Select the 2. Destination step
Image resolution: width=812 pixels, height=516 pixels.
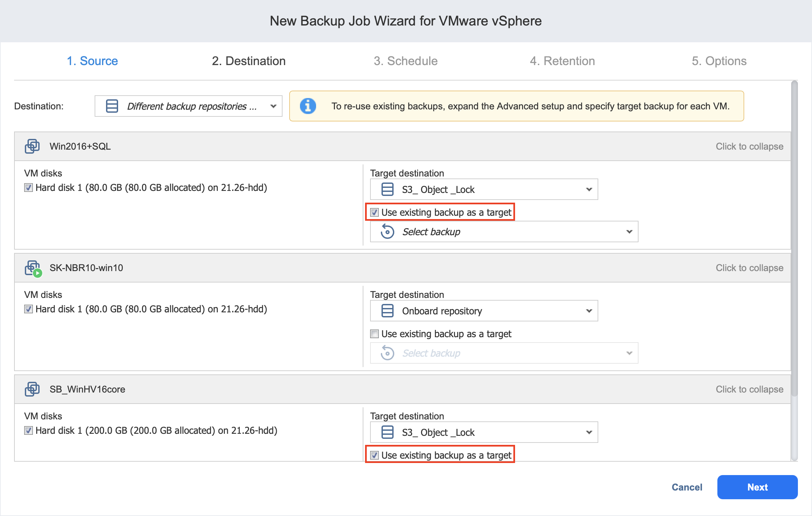click(x=249, y=61)
